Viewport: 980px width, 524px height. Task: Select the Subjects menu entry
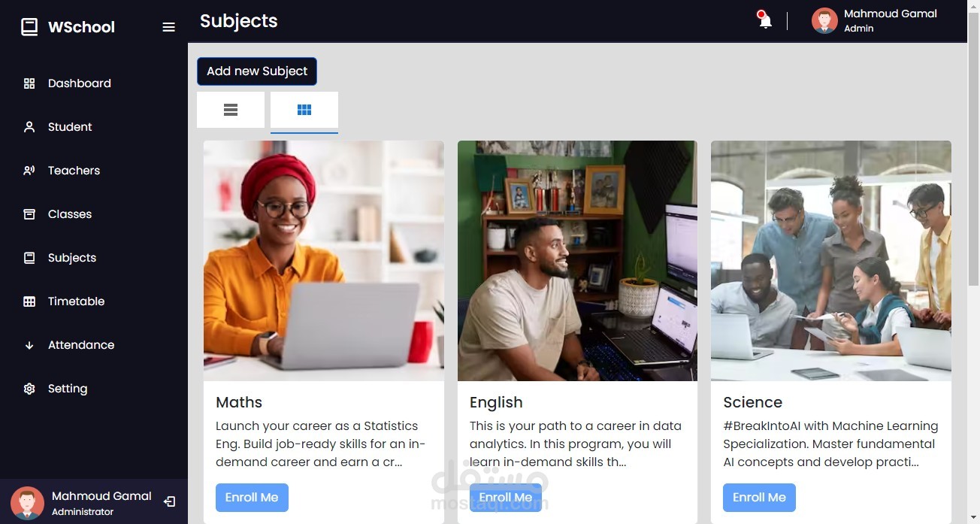pyautogui.click(x=71, y=257)
